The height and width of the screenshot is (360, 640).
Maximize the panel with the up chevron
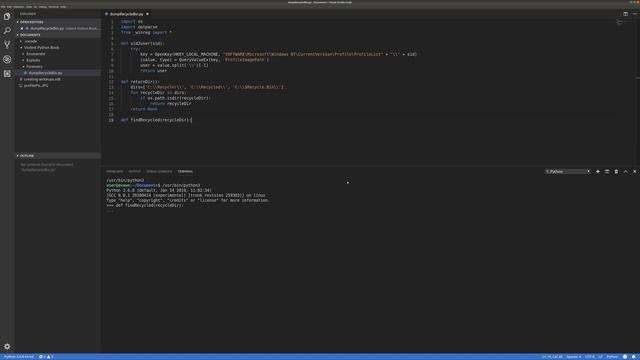coord(625,171)
